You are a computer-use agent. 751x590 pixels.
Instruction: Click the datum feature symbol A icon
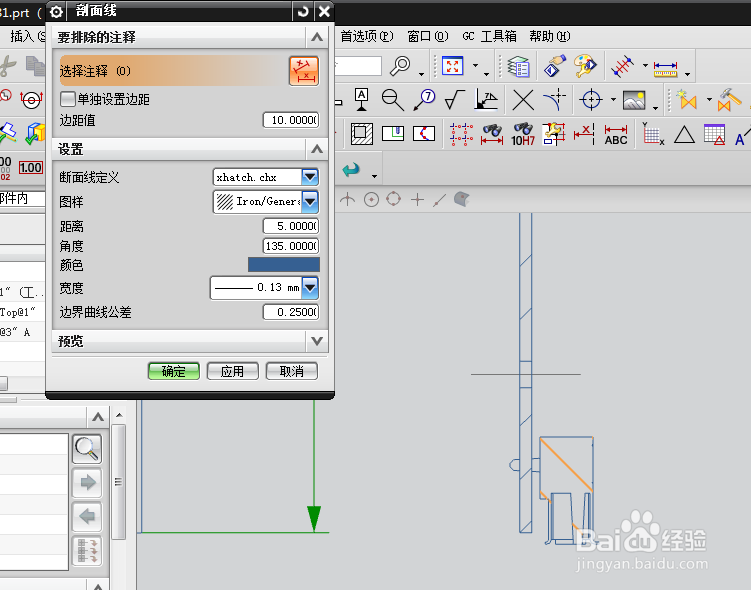pyautogui.click(x=362, y=100)
